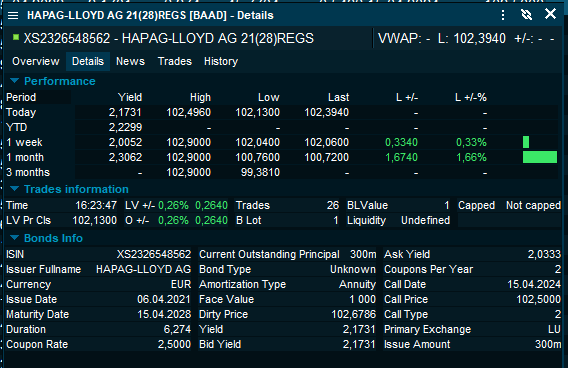The height and width of the screenshot is (368, 568).
Task: Click the Face Value 1 000
Action: 363,299
